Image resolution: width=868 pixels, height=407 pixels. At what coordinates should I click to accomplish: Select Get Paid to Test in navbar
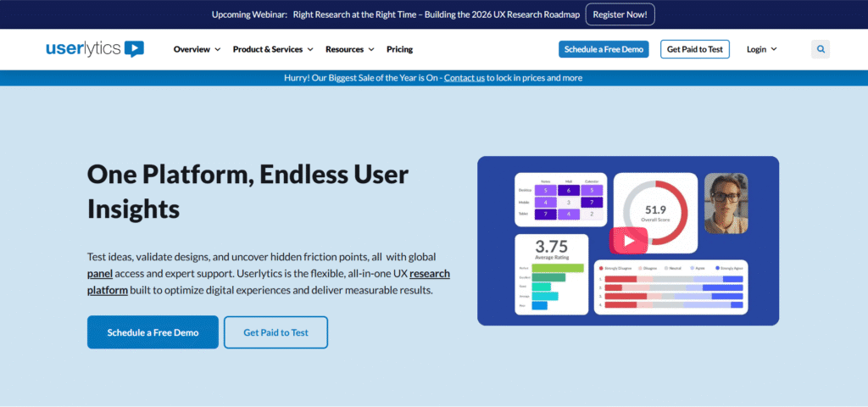point(694,49)
